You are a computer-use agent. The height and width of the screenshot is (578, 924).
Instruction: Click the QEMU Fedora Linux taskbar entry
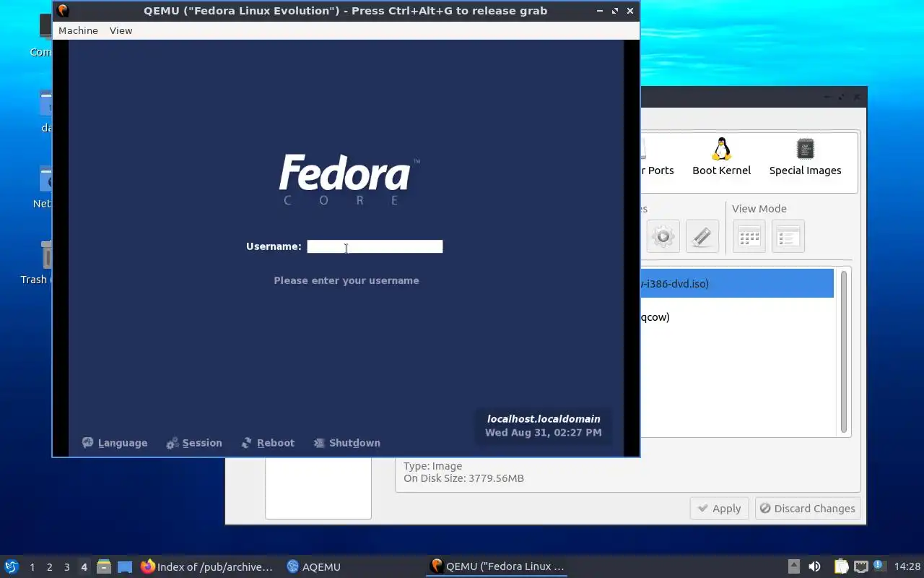click(497, 566)
